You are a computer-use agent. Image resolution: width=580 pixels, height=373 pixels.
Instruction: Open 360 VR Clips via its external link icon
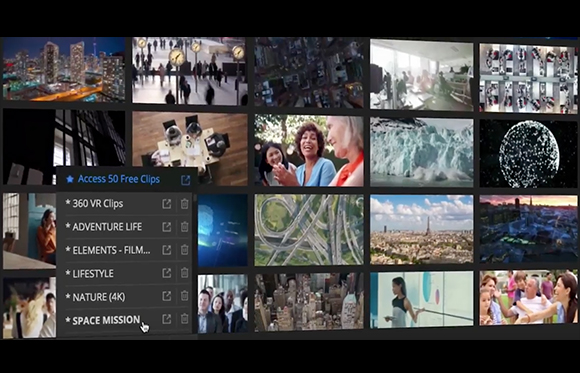[167, 204]
